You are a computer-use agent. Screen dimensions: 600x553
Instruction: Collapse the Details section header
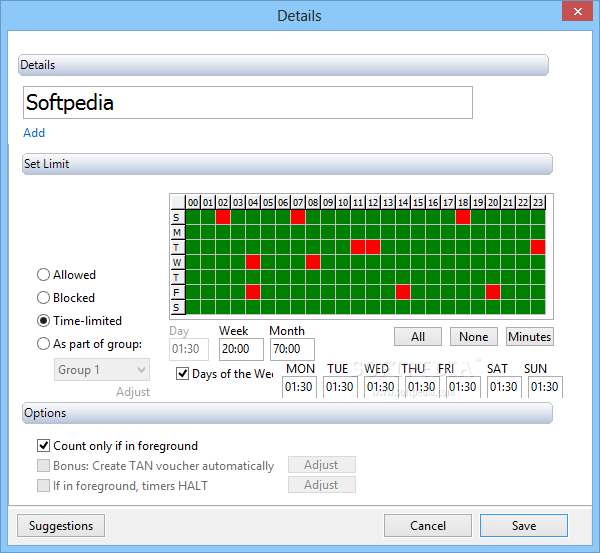pos(284,65)
